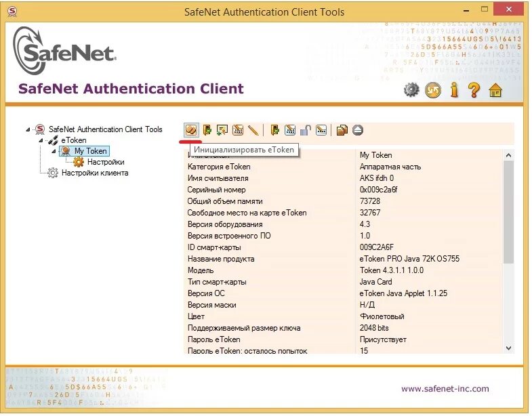The height and width of the screenshot is (416, 532).
Task: Open About via the orange 'i' icon
Action: point(454,89)
